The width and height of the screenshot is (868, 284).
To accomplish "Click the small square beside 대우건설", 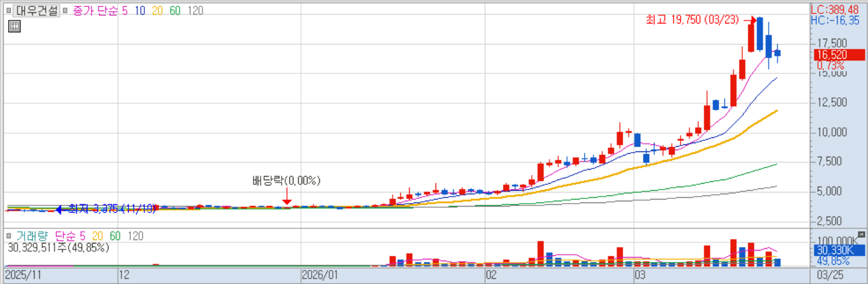I will [9, 11].
